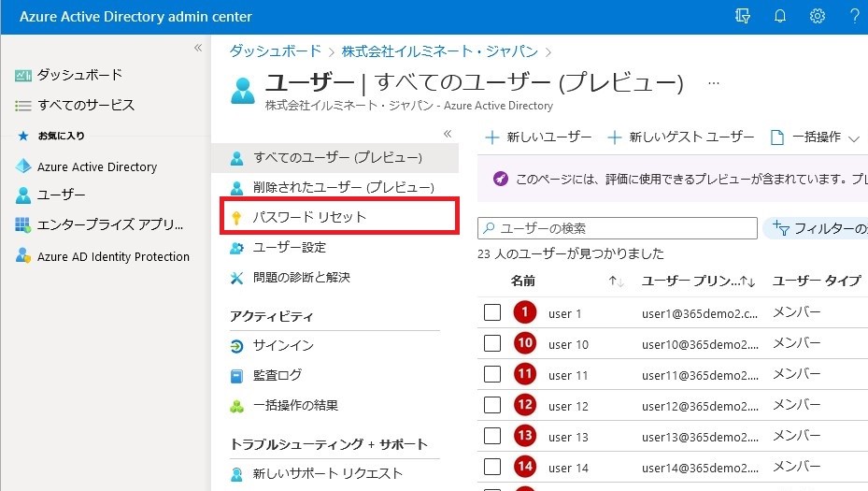This screenshot has width=868, height=491.
Task: Collapse the left portal sidebar
Action: 198,49
